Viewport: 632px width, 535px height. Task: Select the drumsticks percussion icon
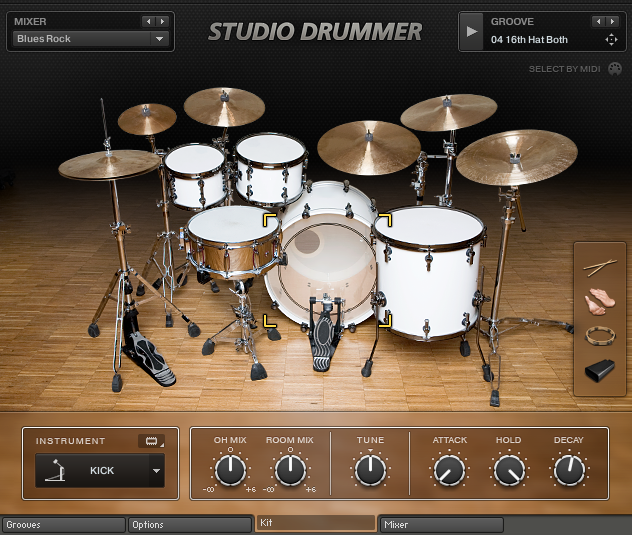[x=601, y=267]
